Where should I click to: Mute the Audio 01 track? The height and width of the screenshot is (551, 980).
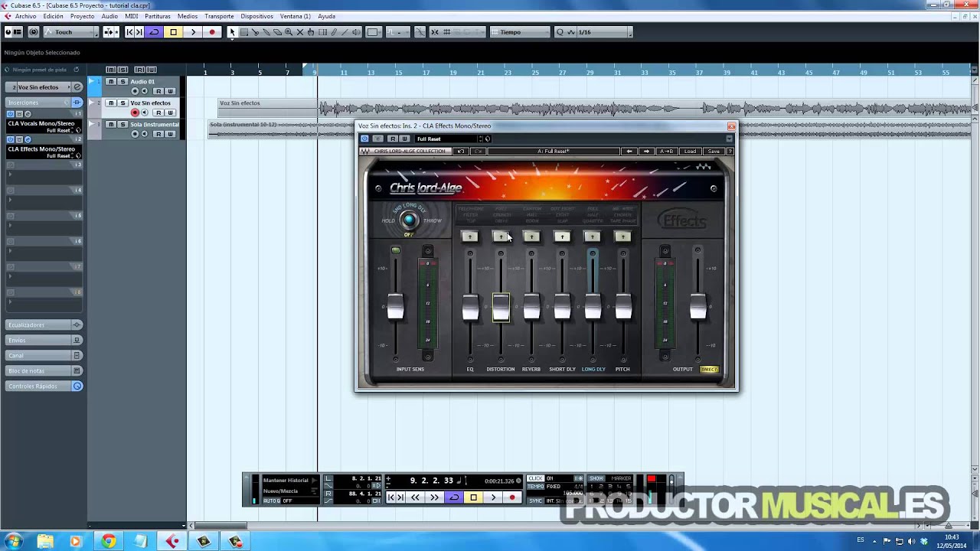111,81
